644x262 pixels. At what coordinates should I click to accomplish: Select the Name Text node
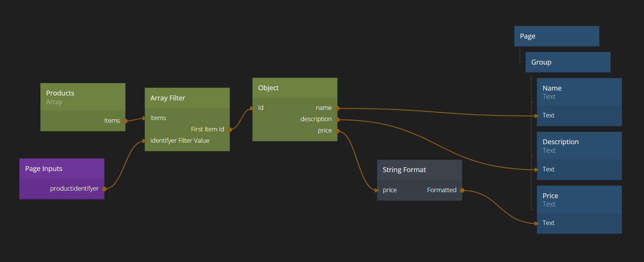[579, 92]
